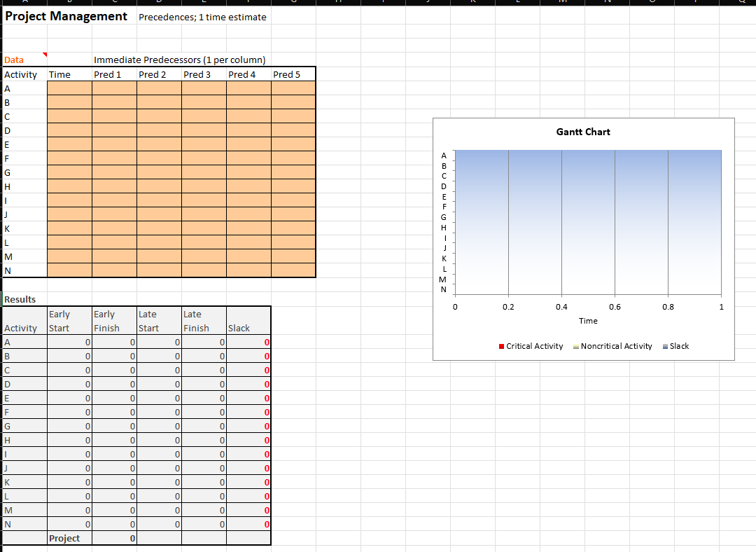Click the Late Finish column header
The height and width of the screenshot is (552, 756).
click(203, 320)
